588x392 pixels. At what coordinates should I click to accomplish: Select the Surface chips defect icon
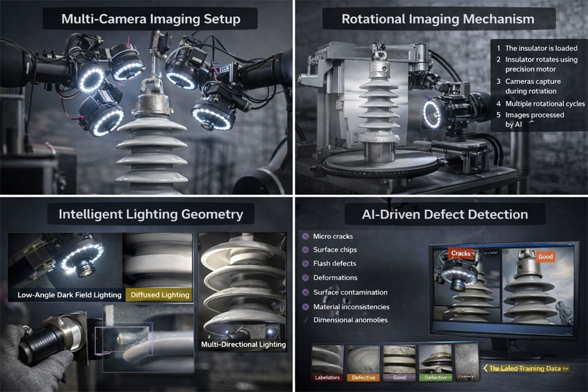point(305,250)
